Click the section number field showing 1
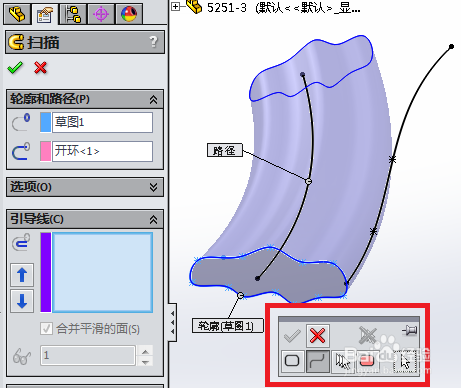The image size is (461, 388). (88, 355)
